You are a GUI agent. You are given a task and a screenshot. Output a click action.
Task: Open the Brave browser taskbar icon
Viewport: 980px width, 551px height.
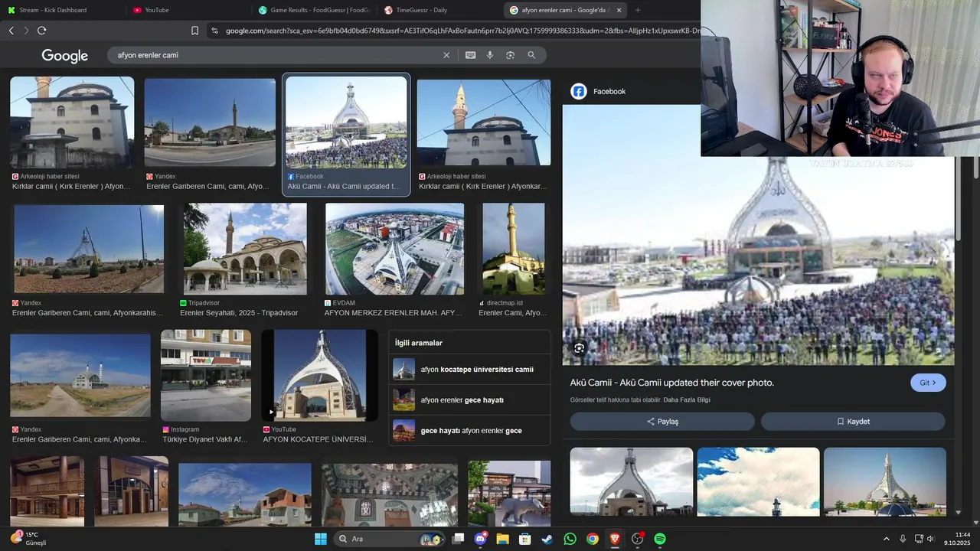(x=615, y=539)
